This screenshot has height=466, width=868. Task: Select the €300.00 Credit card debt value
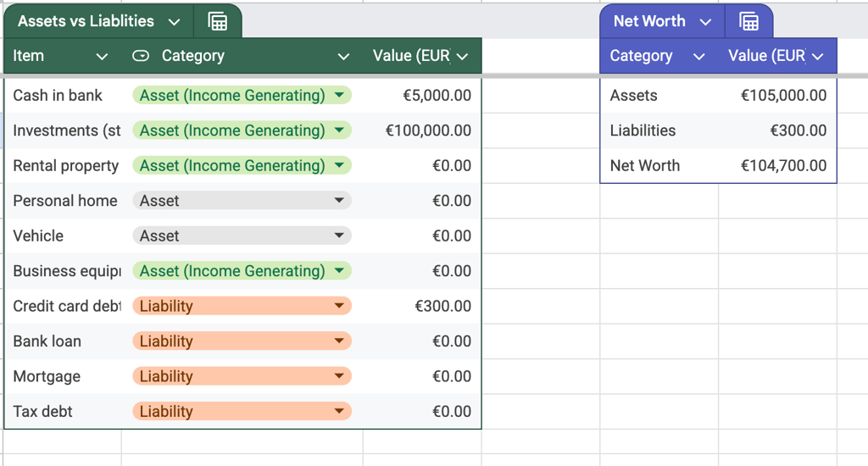point(422,306)
